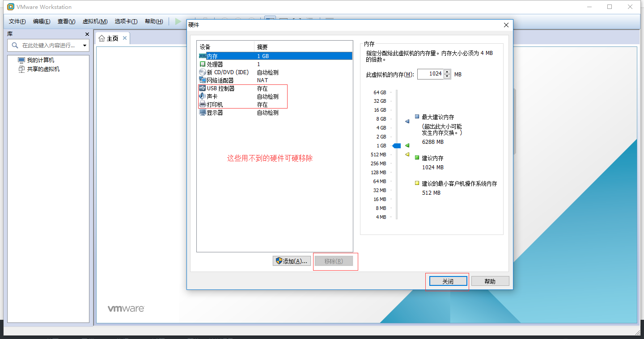The image size is (644, 339).
Task: Select the USB 控制器 icon
Action: point(203,88)
